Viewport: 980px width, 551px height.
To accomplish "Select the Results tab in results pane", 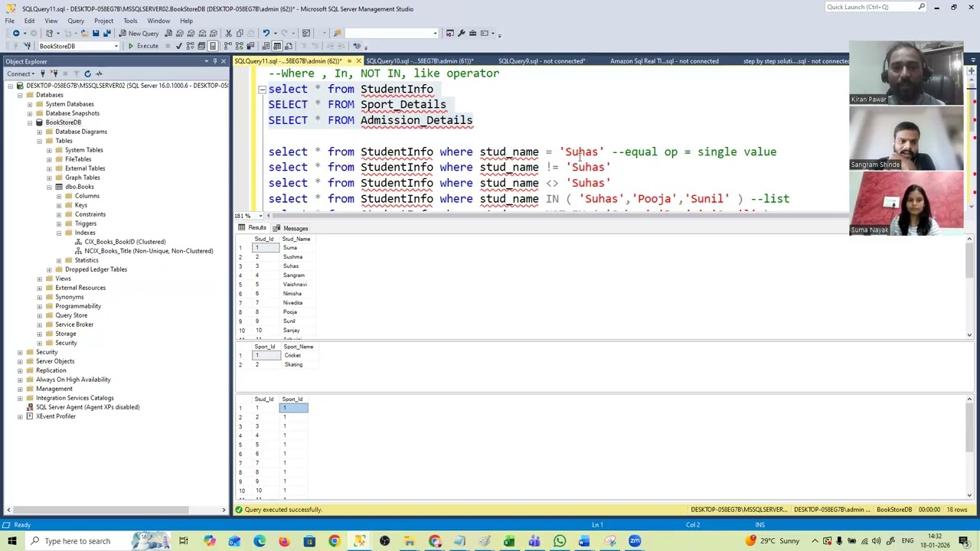I will click(x=253, y=228).
